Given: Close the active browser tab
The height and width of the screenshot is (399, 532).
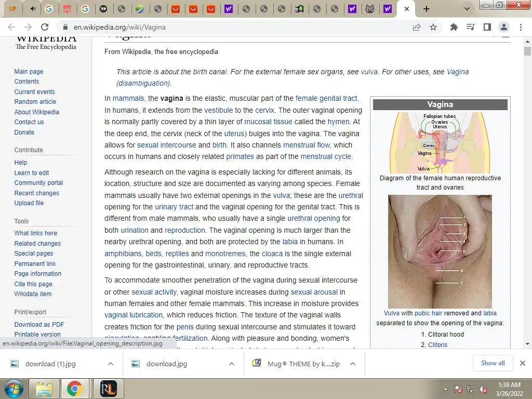Looking at the screenshot, I should [407, 9].
